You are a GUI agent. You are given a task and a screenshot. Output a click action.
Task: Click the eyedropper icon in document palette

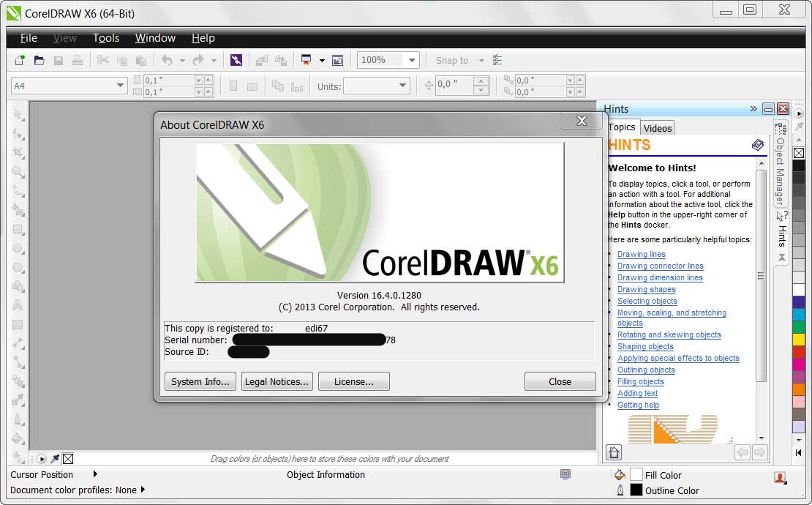coord(55,458)
